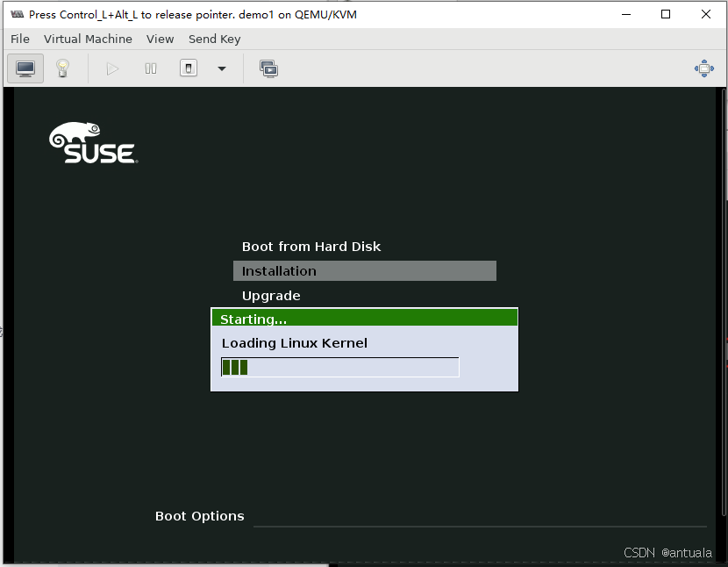Select the Upgrade boot entry

point(271,296)
